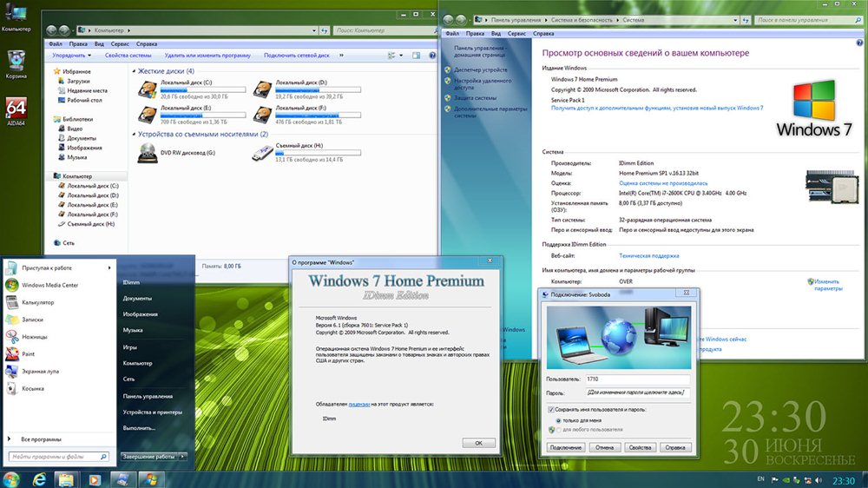
Task: Click the Local Disk (D:) capacity bar
Action: point(308,89)
